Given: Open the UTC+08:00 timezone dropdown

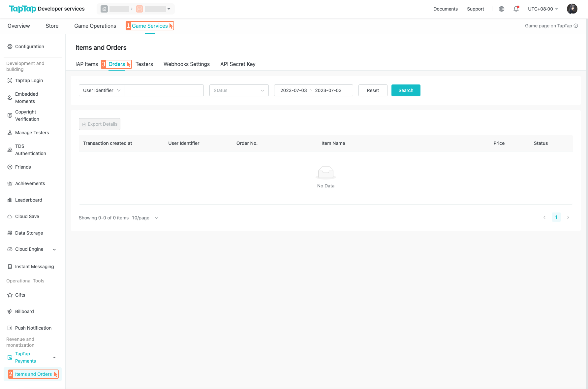Looking at the screenshot, I should click(x=543, y=9).
